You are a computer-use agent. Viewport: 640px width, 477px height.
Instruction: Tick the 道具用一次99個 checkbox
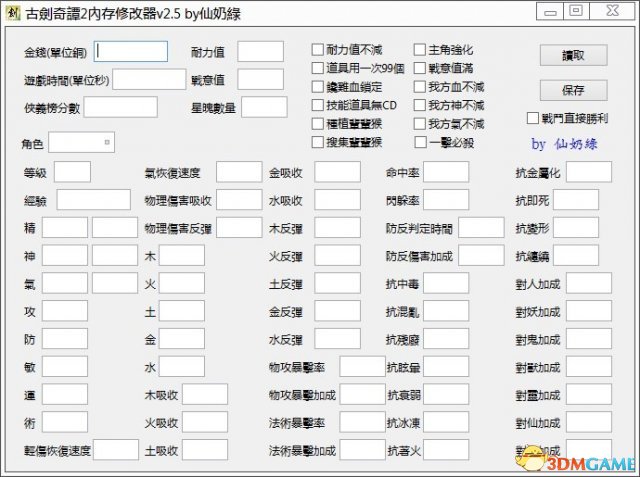click(x=317, y=68)
